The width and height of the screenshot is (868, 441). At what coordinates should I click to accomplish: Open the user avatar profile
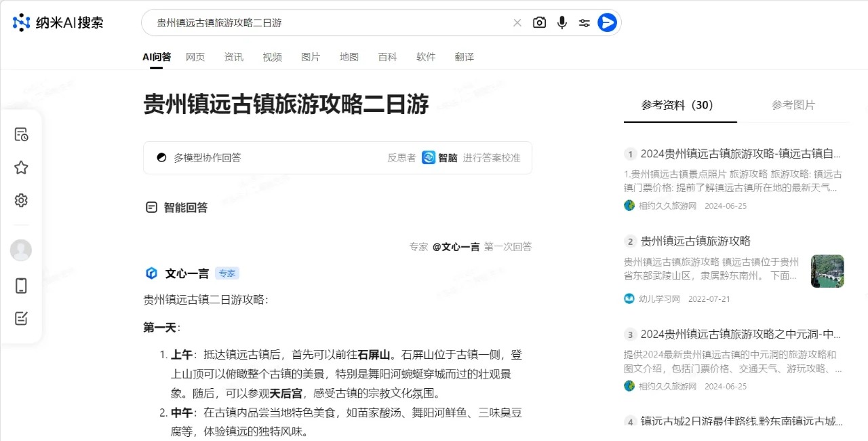point(21,250)
